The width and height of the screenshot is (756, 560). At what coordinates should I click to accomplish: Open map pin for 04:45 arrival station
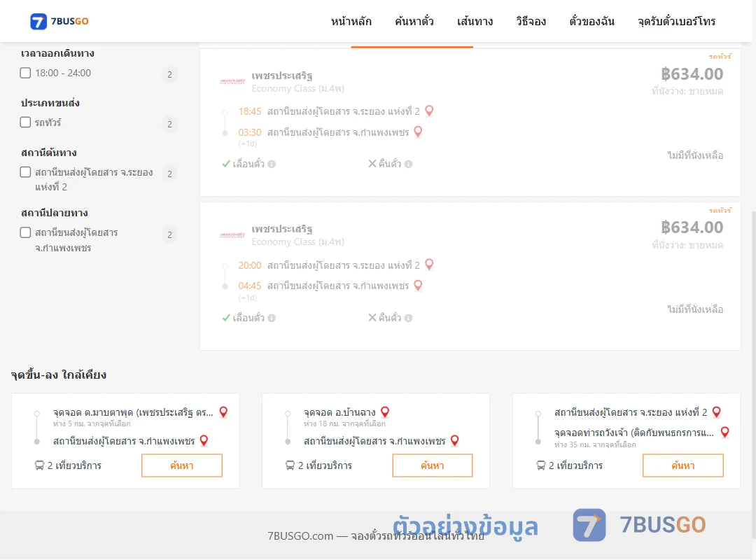tap(418, 286)
